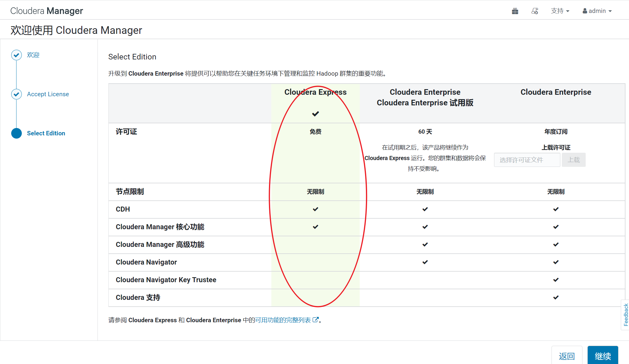Image resolution: width=629 pixels, height=364 pixels.
Task: Select the Cloudera Enterprise annual subscription column
Action: tap(556, 92)
